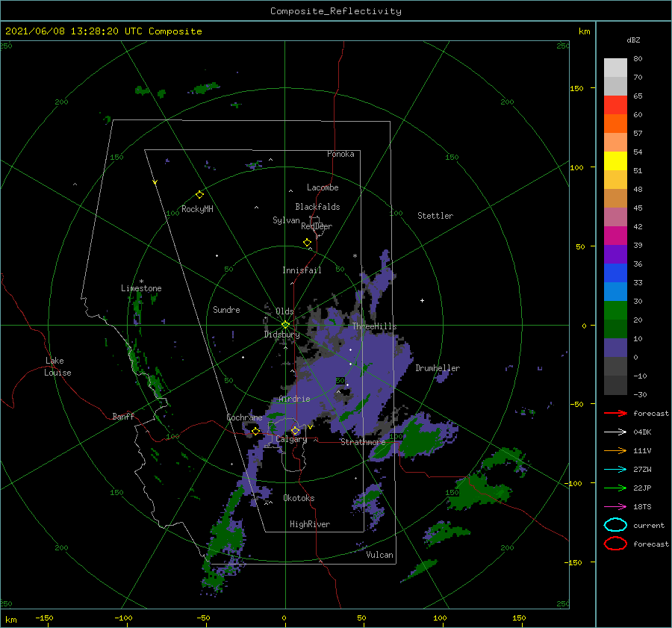Click the Okotoks town label
The image size is (672, 628).
pyautogui.click(x=299, y=498)
